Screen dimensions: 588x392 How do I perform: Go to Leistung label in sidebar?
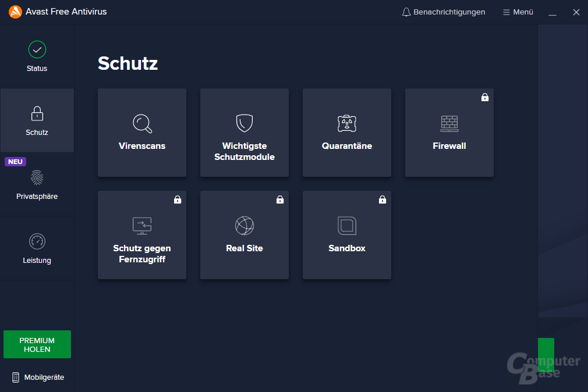tap(37, 261)
